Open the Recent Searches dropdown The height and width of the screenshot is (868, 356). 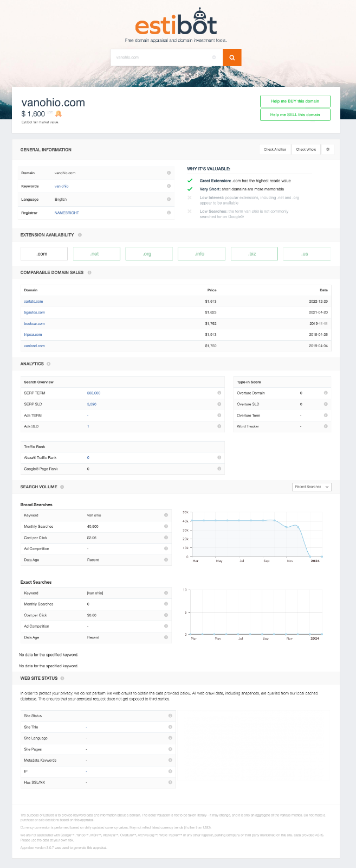pos(312,487)
